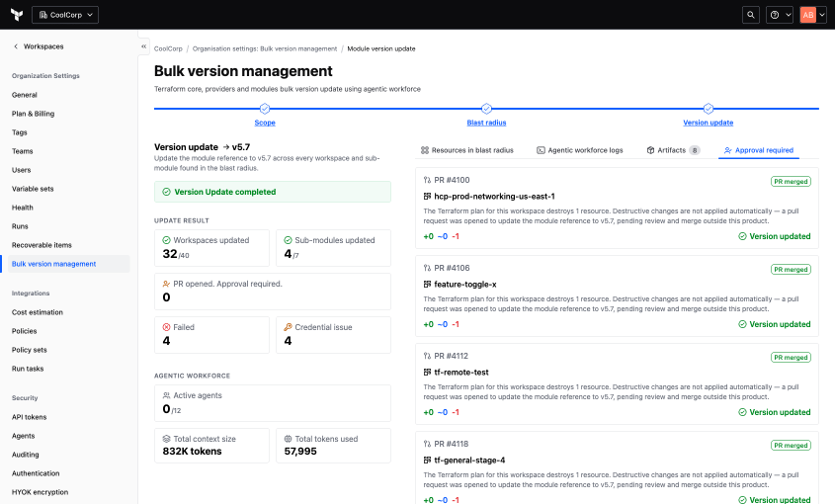Go back to Workspaces
The image size is (835, 504).
[39, 46]
